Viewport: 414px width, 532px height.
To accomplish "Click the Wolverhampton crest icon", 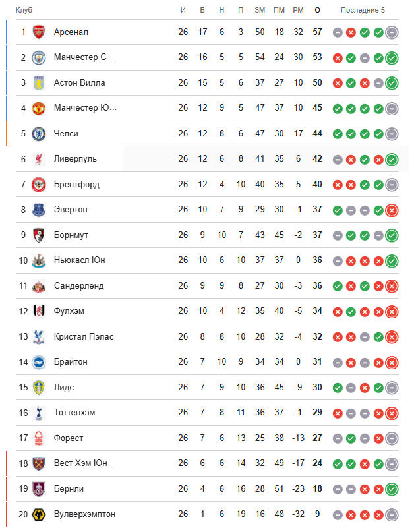I will click(39, 514).
